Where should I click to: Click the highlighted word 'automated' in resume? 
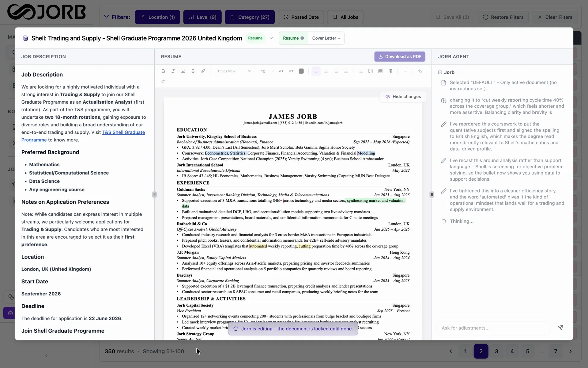[258, 246]
